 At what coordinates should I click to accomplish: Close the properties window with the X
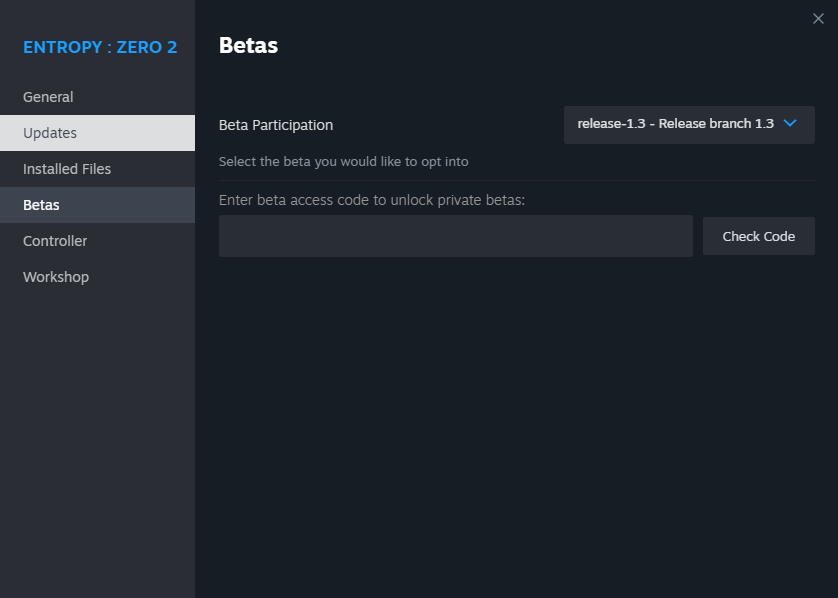tap(818, 19)
